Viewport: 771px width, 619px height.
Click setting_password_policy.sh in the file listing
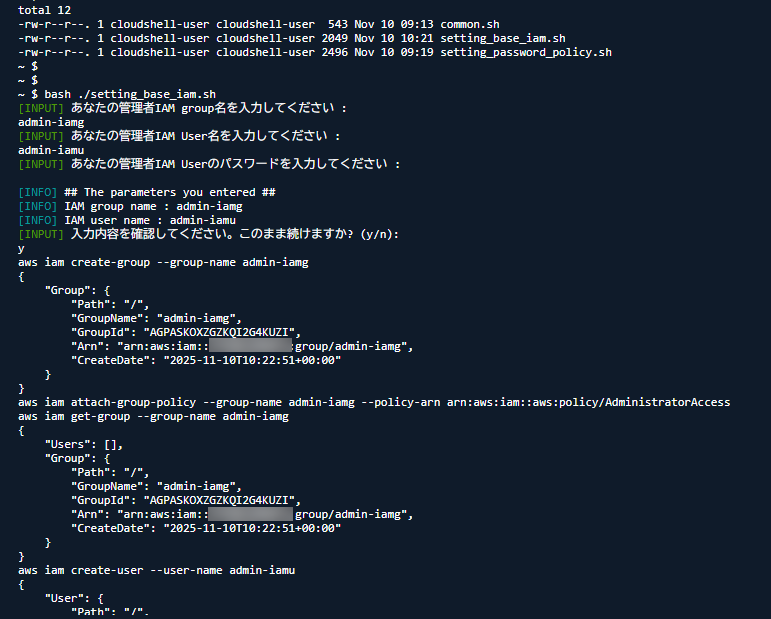[x=525, y=52]
